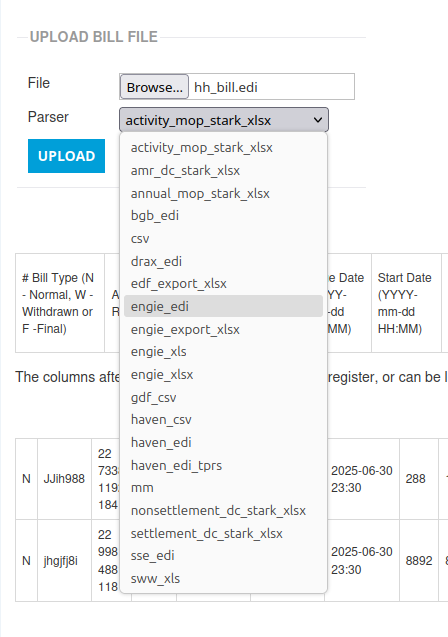Image resolution: width=448 pixels, height=637 pixels.
Task: Click the N cell in jhgjfj8i row
Action: (26, 561)
